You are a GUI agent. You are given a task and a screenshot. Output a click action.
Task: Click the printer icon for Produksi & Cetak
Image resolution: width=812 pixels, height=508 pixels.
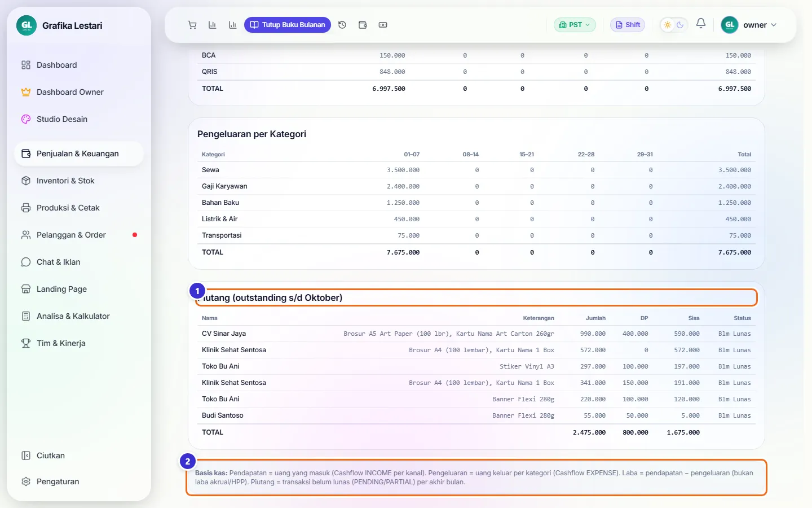[26, 208]
